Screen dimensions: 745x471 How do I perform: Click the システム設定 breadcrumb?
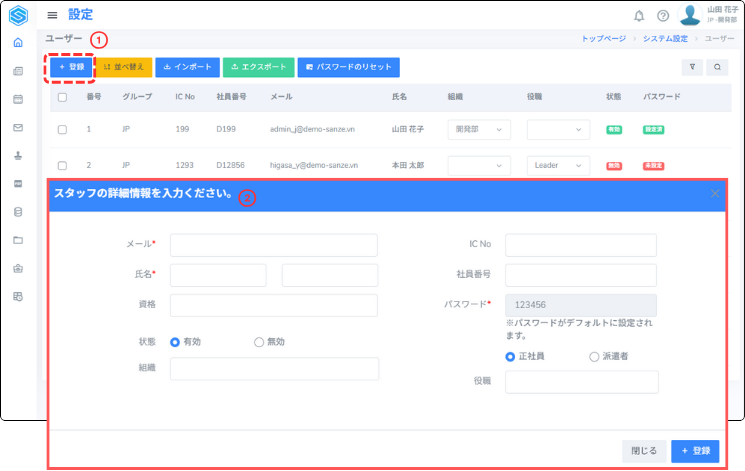tap(666, 38)
